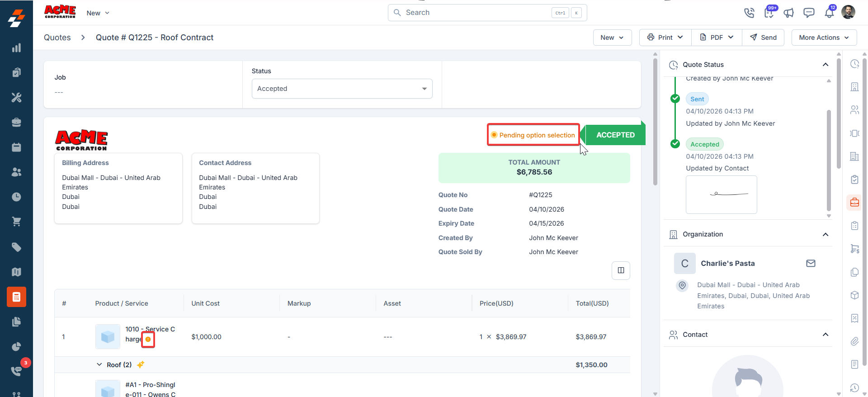
Task: Open the user profile avatar
Action: (x=848, y=12)
